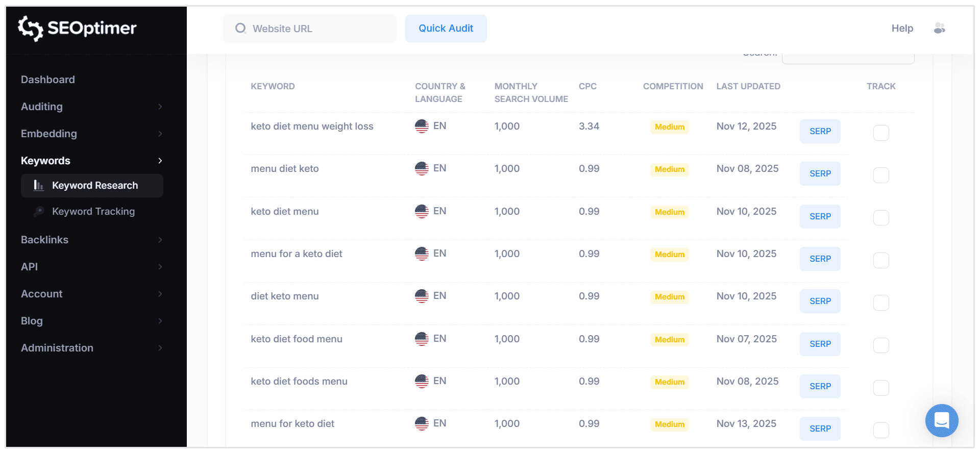
Task: Click the magnifying glass in the search bar
Action: coord(240,28)
